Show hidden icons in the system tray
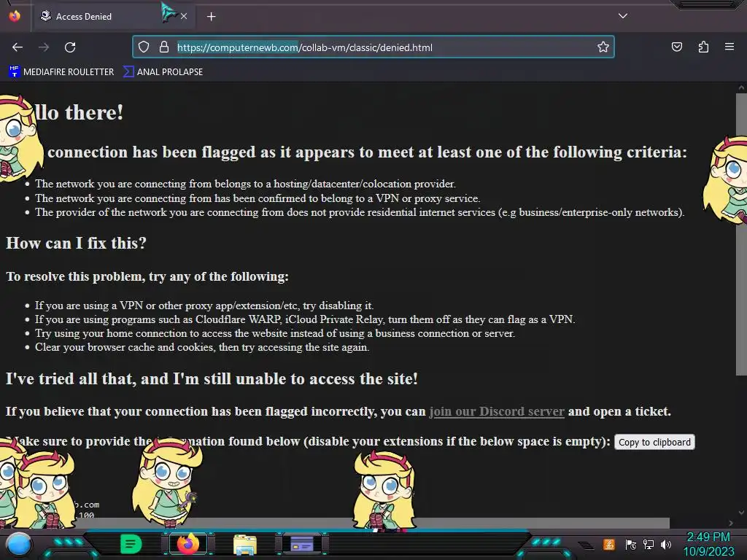This screenshot has height=560, width=747. (586, 545)
